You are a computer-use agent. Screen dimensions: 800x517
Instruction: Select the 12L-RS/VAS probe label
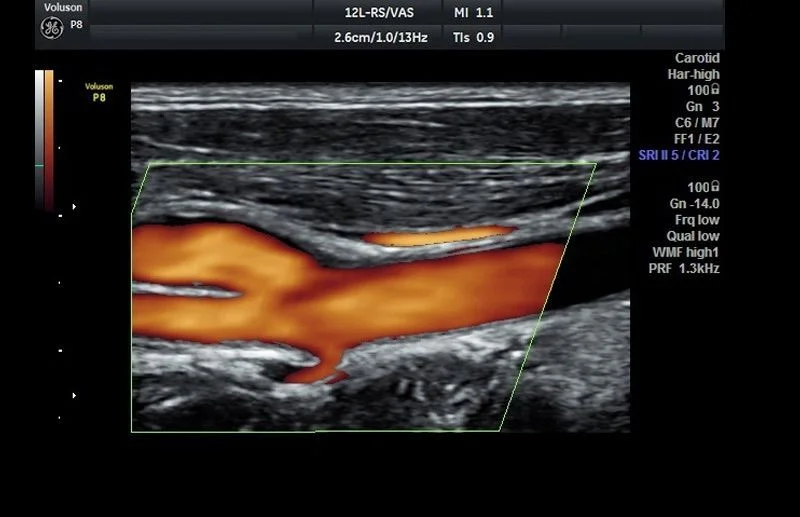(379, 12)
